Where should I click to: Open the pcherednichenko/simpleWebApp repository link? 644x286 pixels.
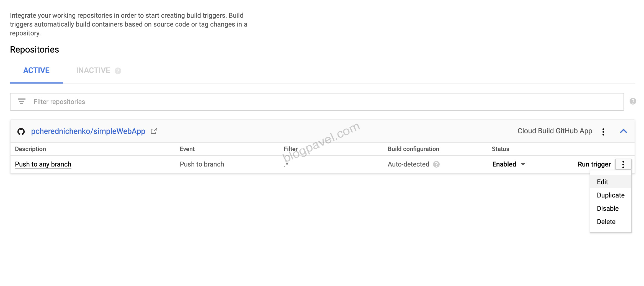click(x=88, y=131)
